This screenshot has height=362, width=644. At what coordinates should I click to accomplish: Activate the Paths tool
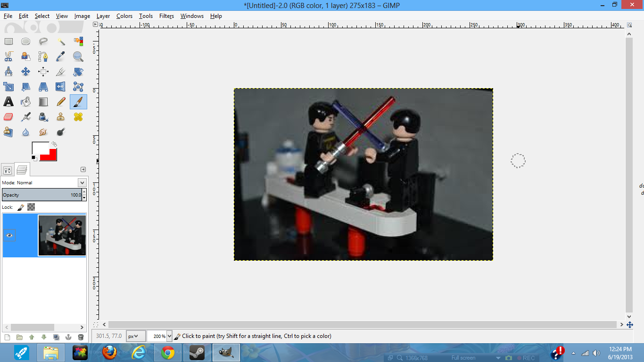43,57
